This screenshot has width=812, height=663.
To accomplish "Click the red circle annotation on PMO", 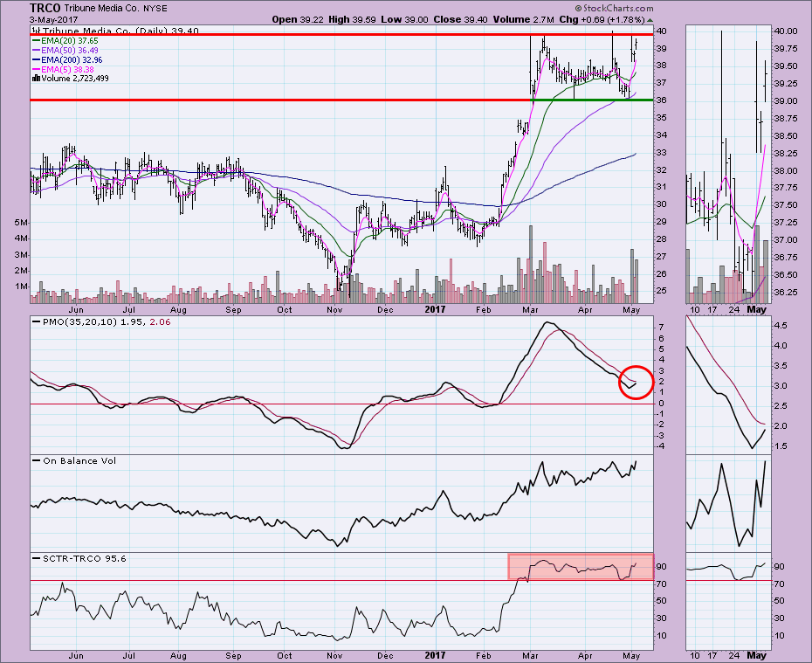I will (x=635, y=383).
